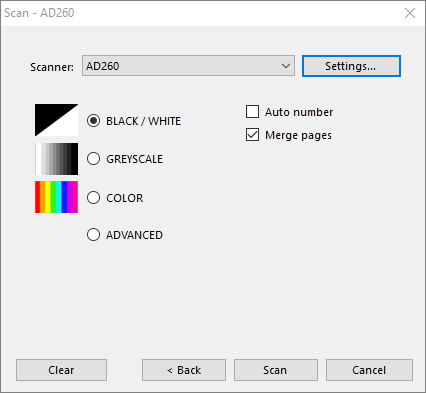Select the BLACK / WHITE radio button

[93, 121]
